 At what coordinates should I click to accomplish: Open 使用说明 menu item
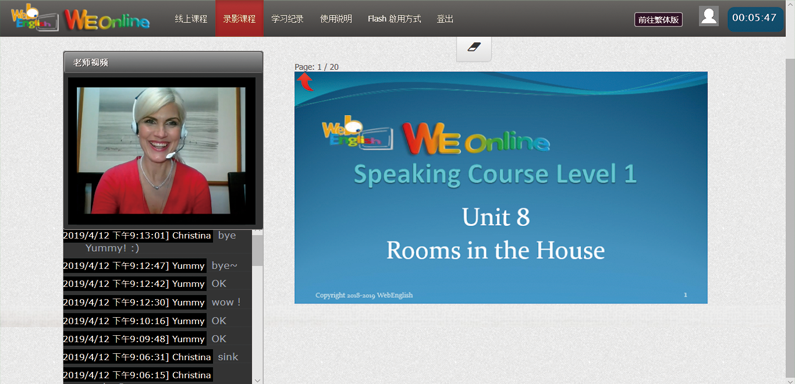click(x=336, y=19)
